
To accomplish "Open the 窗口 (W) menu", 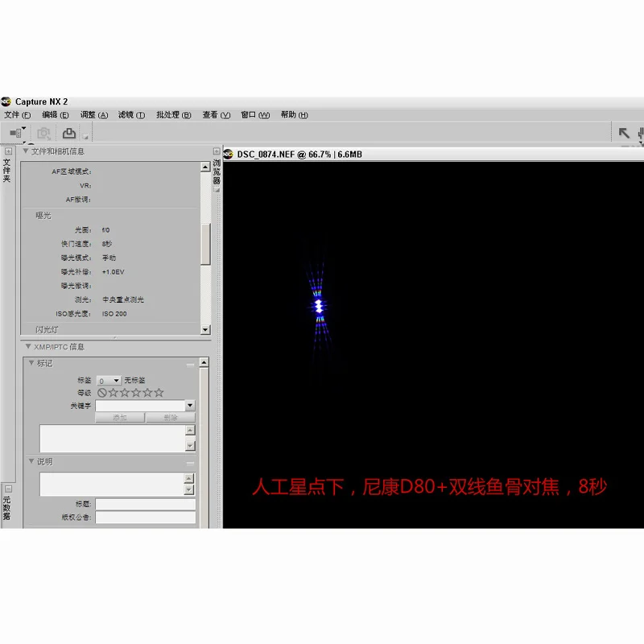I will [255, 115].
